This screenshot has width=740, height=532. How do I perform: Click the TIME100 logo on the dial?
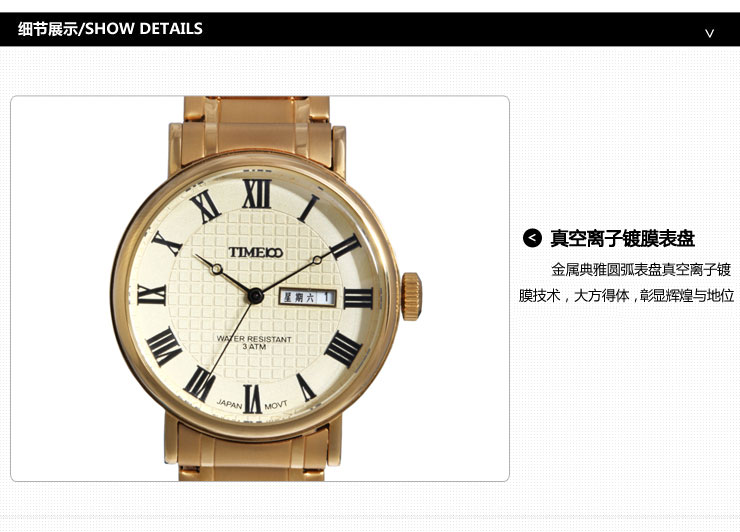(x=256, y=252)
